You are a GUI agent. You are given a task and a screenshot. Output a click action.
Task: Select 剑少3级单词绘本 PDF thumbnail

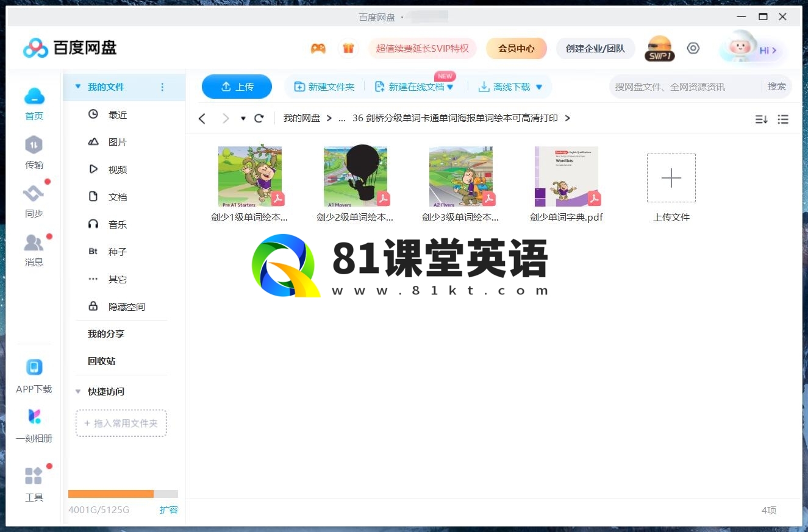461,177
